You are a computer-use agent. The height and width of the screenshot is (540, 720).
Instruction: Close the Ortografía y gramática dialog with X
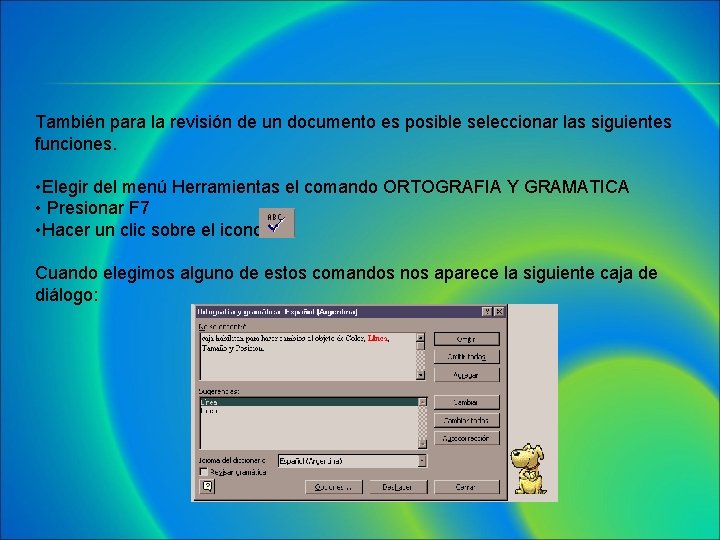coord(499,312)
